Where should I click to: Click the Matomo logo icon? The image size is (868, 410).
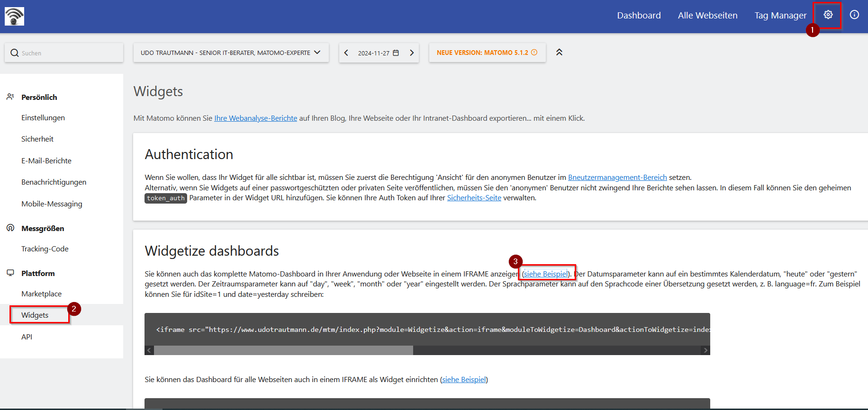coord(14,16)
